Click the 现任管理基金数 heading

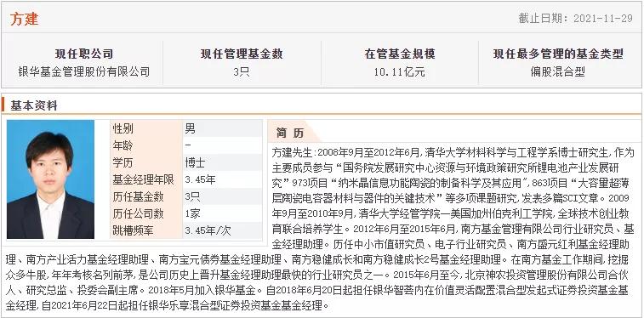(x=242, y=54)
